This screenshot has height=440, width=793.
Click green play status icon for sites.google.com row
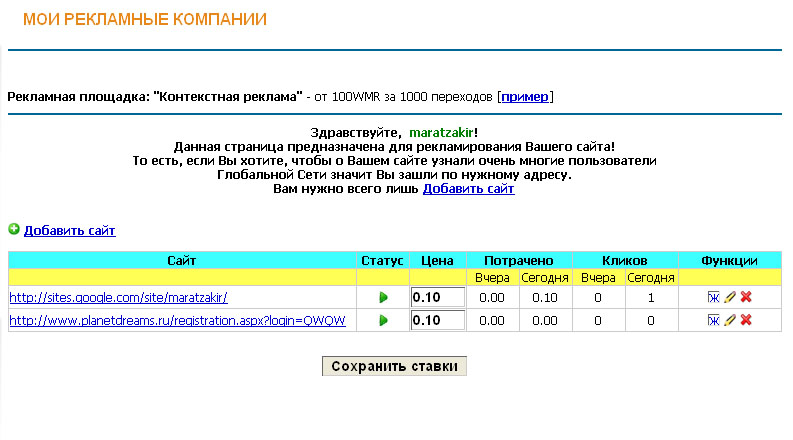click(383, 297)
